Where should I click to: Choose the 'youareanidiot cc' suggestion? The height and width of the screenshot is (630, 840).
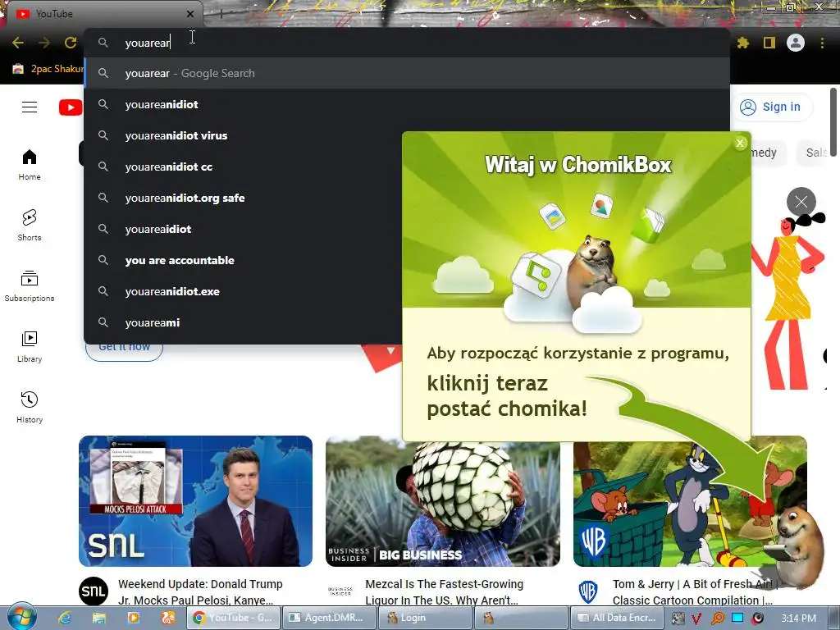pyautogui.click(x=243, y=167)
